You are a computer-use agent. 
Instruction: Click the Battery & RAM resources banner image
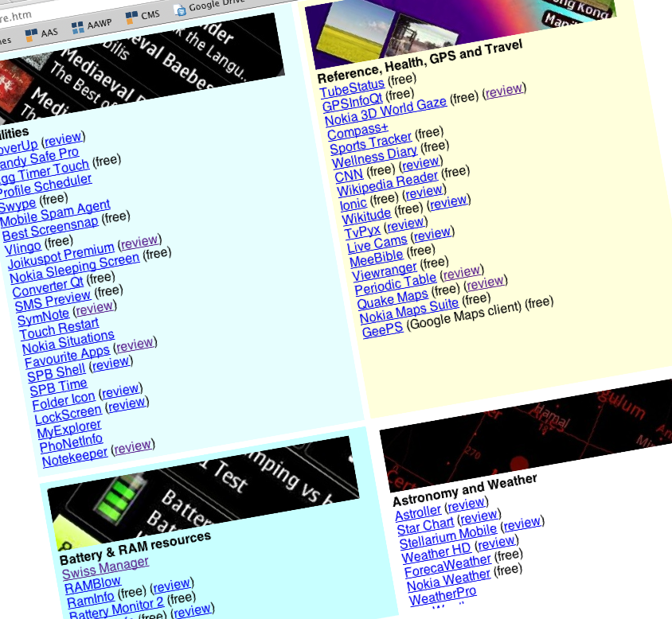point(205,492)
